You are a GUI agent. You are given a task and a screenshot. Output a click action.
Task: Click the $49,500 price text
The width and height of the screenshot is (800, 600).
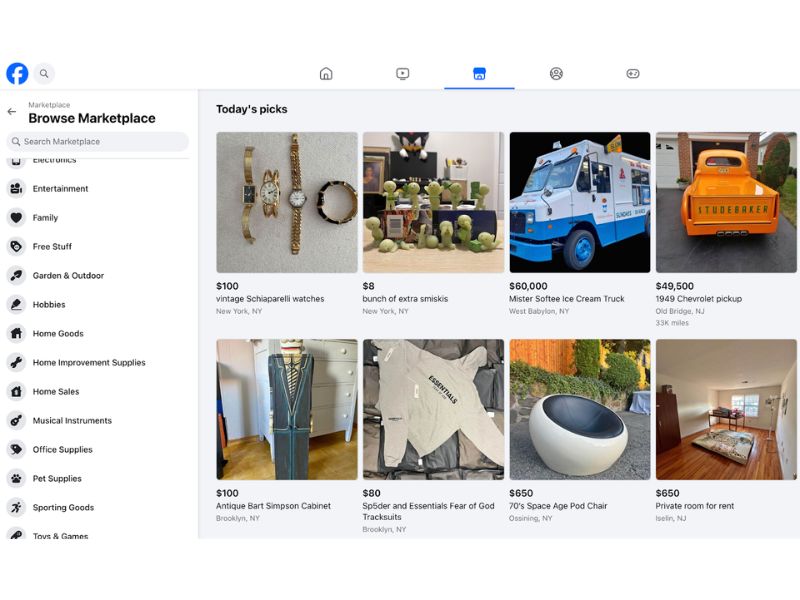674,286
